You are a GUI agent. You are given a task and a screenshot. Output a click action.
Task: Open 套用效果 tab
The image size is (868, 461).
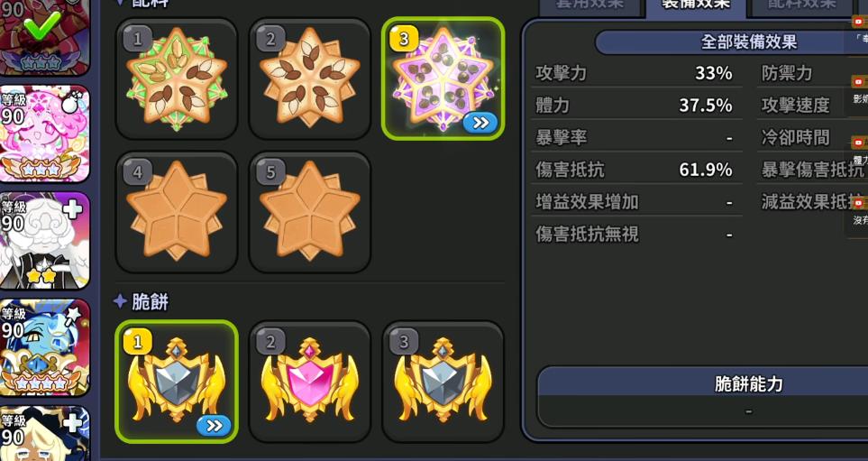[590, 6]
